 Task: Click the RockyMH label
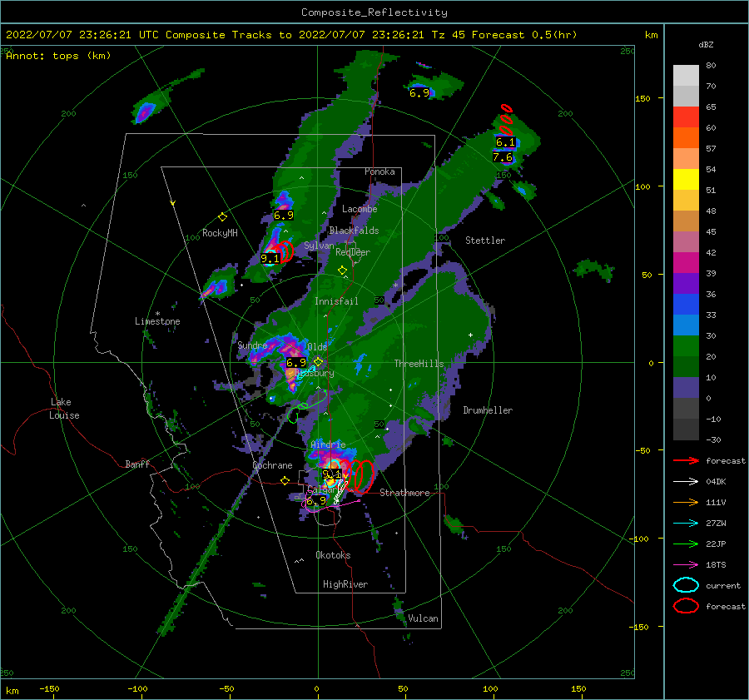(220, 233)
